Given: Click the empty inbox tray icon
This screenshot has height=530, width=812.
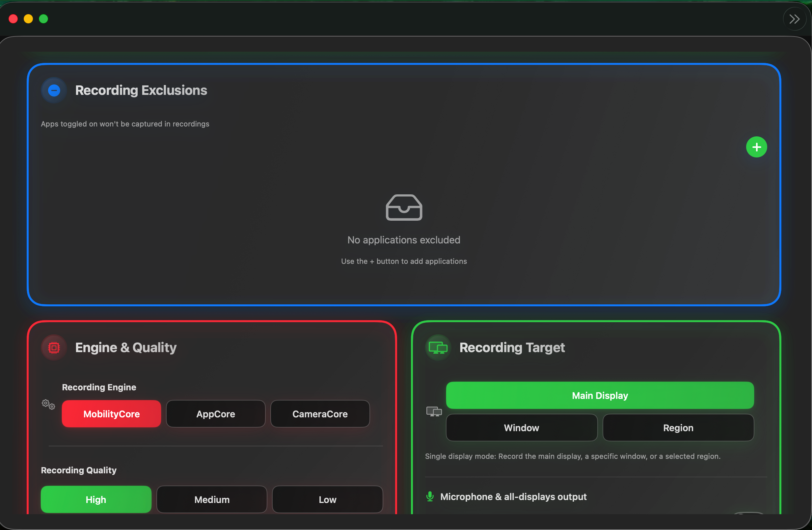Looking at the screenshot, I should [404, 208].
